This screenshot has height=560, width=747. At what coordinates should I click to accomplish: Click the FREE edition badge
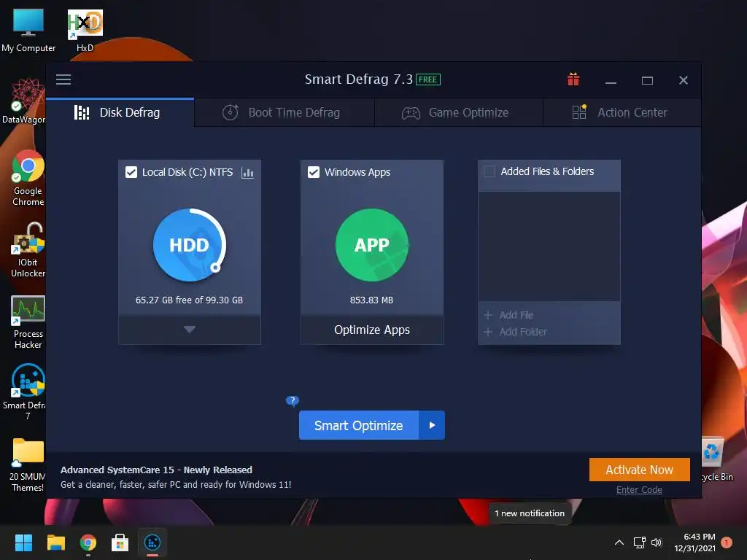[x=427, y=79]
